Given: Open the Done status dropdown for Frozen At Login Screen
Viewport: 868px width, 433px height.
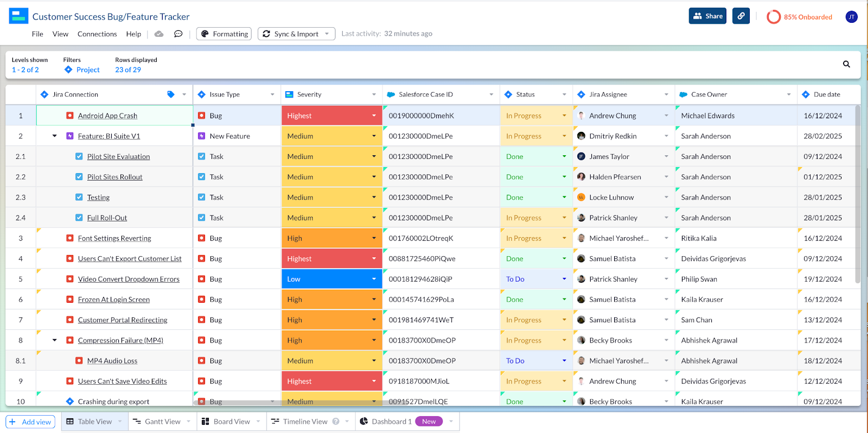Looking at the screenshot, I should (564, 300).
